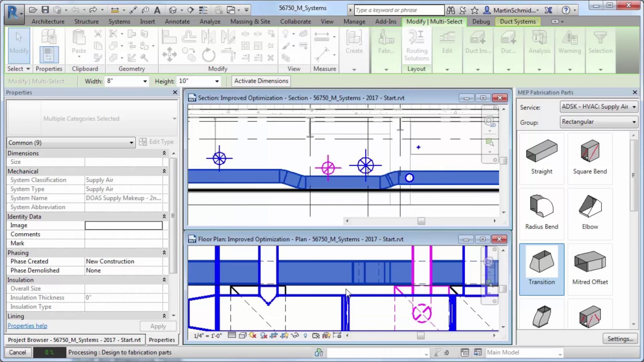Collapse the Identity Data property group
Viewport: 644px width, 362px height.
tap(164, 217)
